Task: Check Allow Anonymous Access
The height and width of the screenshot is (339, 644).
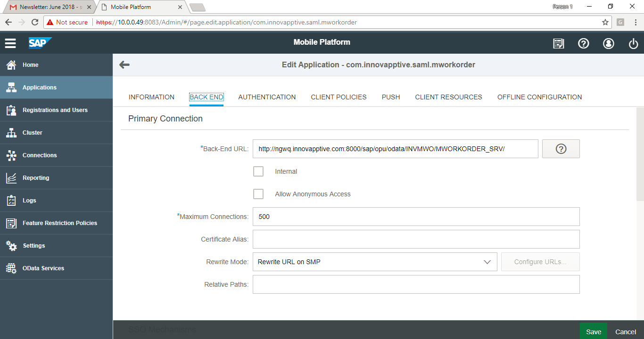Action: tap(258, 194)
